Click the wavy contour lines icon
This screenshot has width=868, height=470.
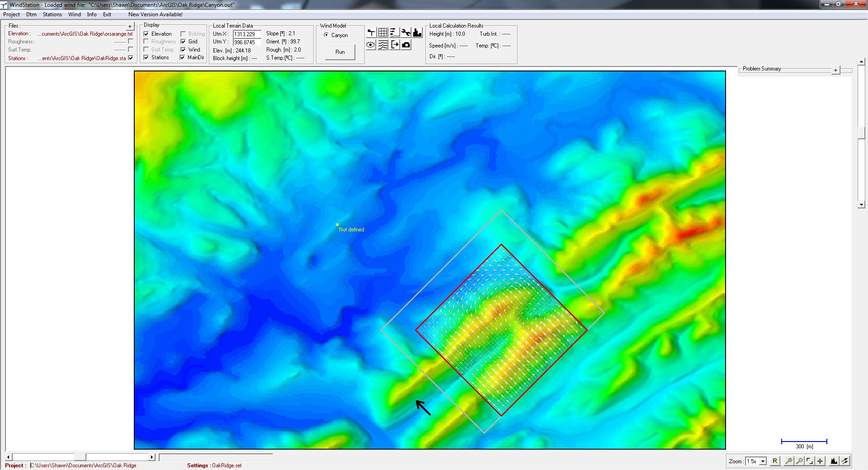[383, 45]
